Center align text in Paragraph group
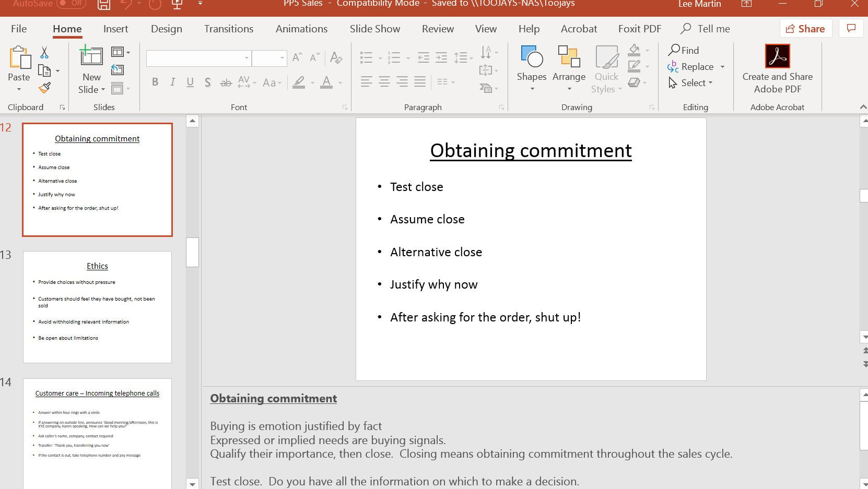Image resolution: width=868 pixels, height=489 pixels. click(384, 81)
